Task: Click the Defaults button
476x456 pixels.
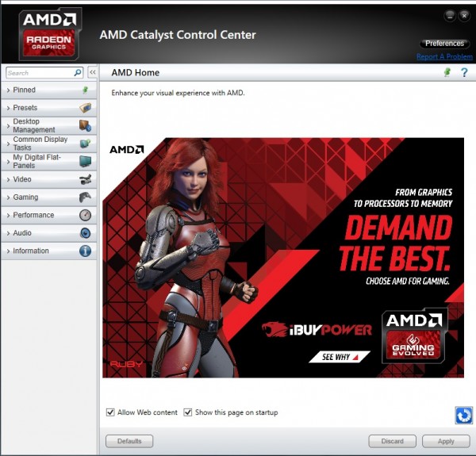Action: [x=129, y=441]
